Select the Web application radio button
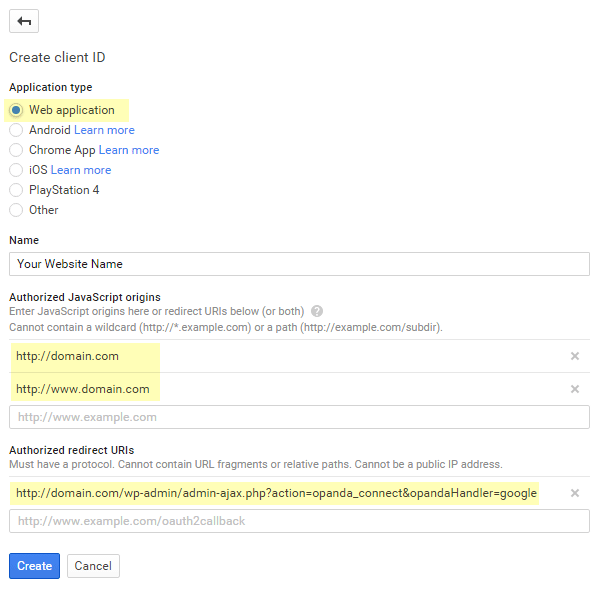This screenshot has width=605, height=590. 16,110
